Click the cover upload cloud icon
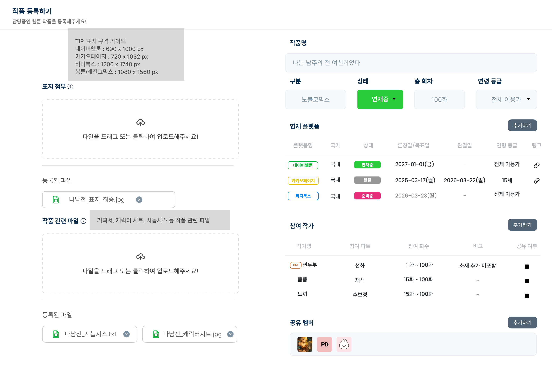552x392 pixels. click(x=140, y=123)
